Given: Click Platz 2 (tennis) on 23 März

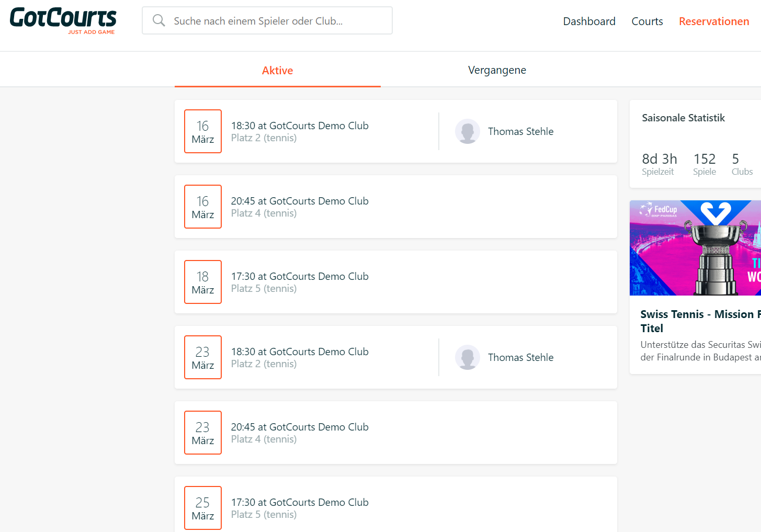Looking at the screenshot, I should [264, 364].
